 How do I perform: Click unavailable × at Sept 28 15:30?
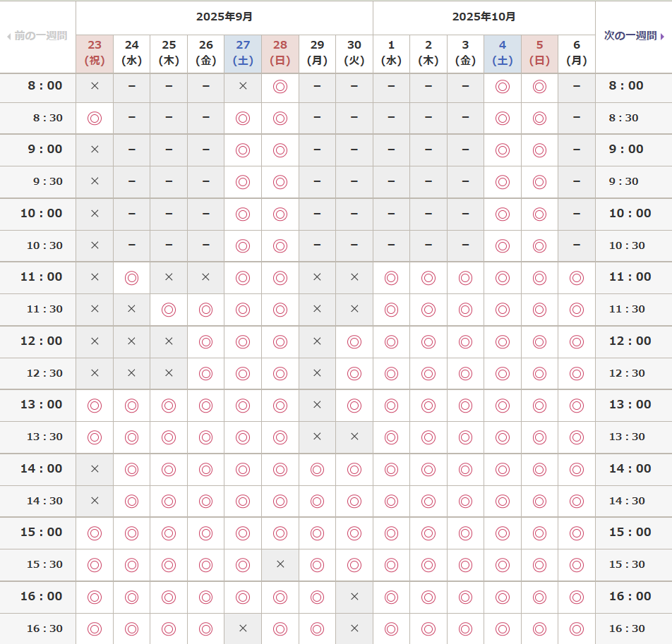(x=280, y=564)
